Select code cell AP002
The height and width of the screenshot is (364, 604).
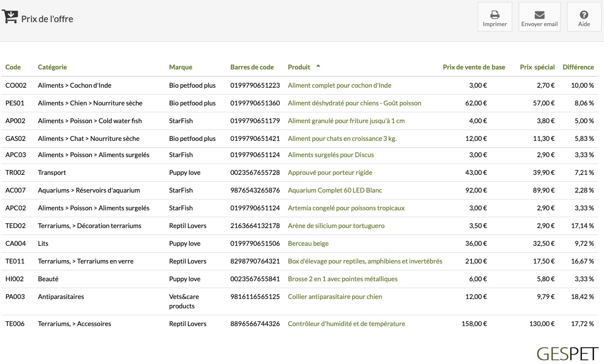coord(15,121)
